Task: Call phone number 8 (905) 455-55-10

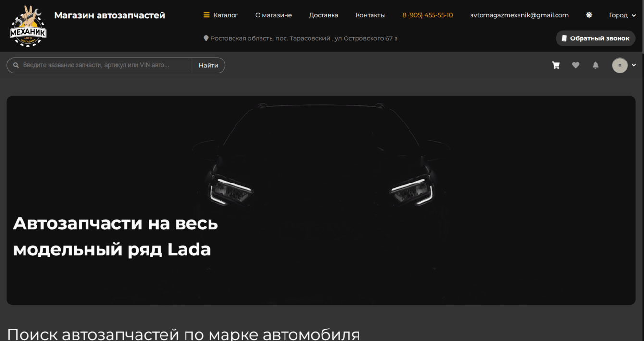Action: pos(427,15)
